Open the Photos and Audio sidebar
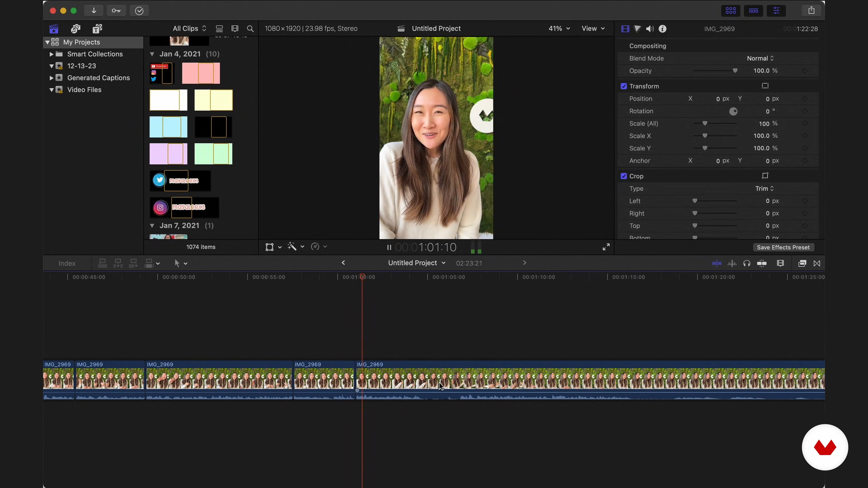The image size is (868, 488). [x=75, y=29]
